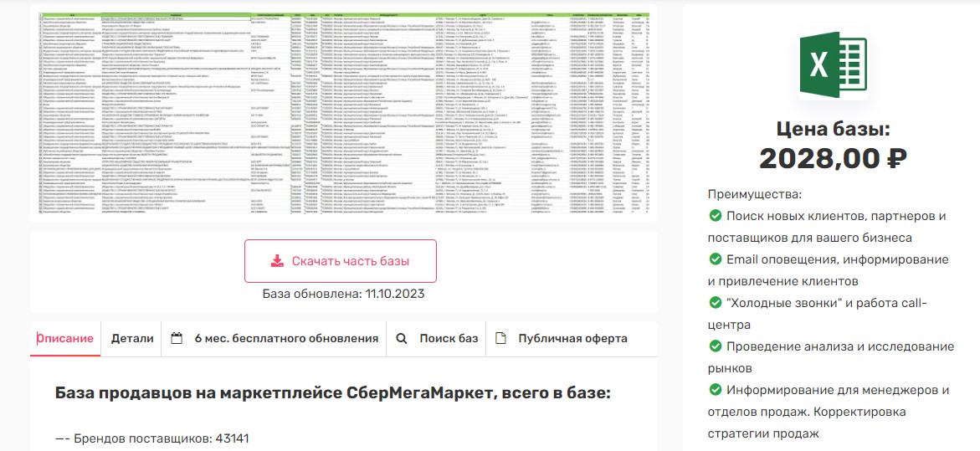
Task: Click green checkmark beside Проведение анализа
Action: pyautogui.click(x=716, y=346)
